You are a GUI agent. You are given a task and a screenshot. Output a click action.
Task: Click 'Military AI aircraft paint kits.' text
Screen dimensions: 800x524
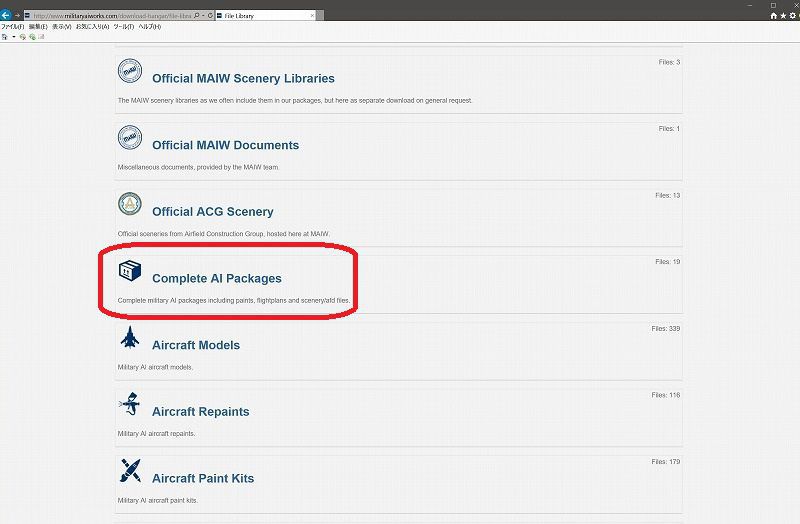[x=158, y=501]
